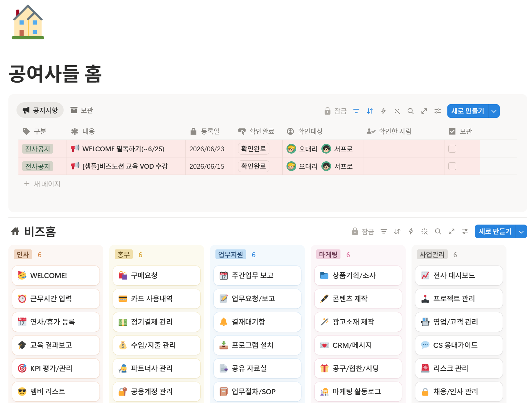Open the 프로그램 설치 card
This screenshot has height=403, width=532.
[x=257, y=345]
